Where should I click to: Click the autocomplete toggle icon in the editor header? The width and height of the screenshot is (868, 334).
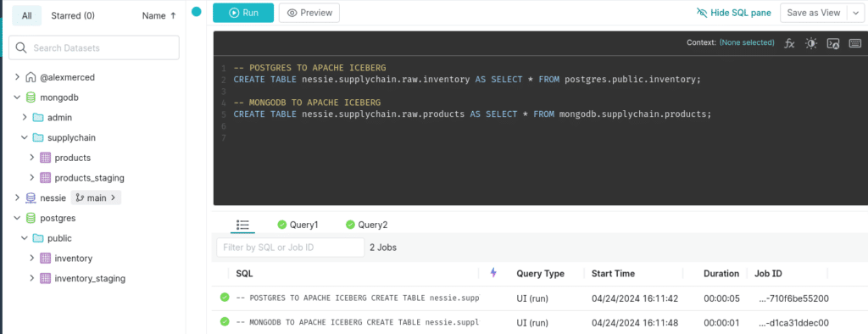tap(833, 43)
